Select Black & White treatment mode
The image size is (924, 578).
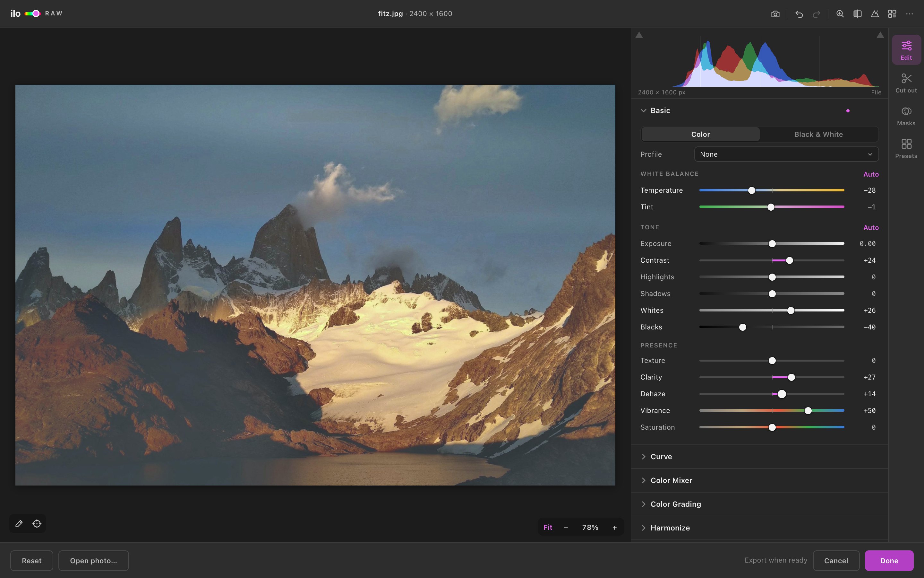click(x=818, y=135)
